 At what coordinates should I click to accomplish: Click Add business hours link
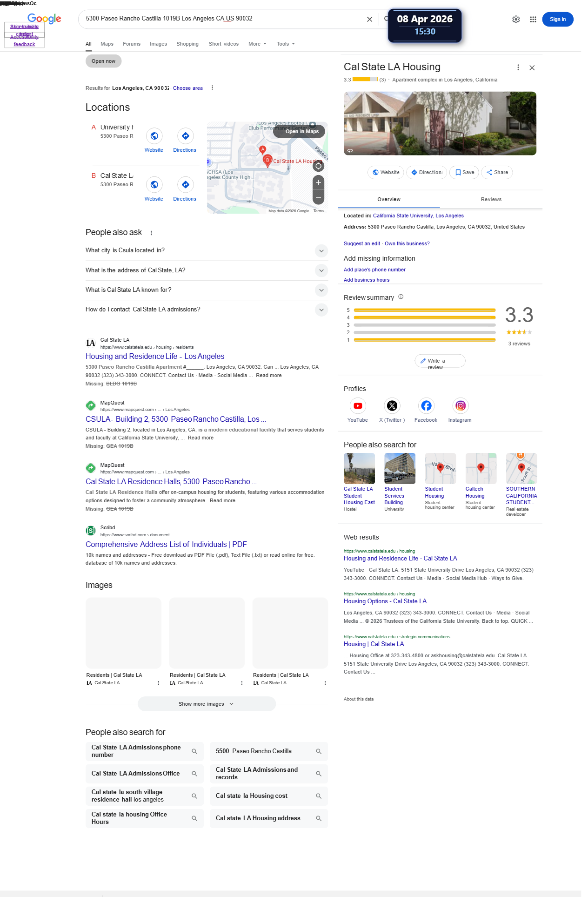click(x=367, y=280)
